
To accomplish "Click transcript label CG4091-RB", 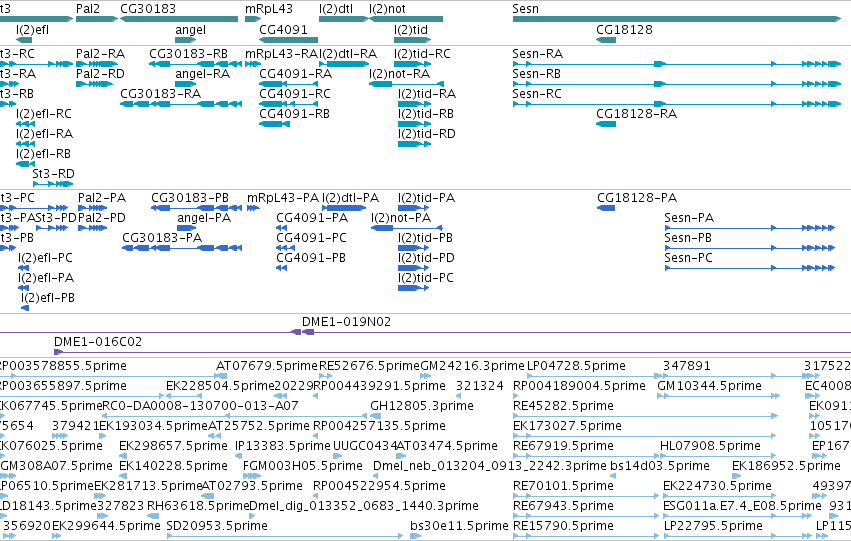I will [x=294, y=114].
